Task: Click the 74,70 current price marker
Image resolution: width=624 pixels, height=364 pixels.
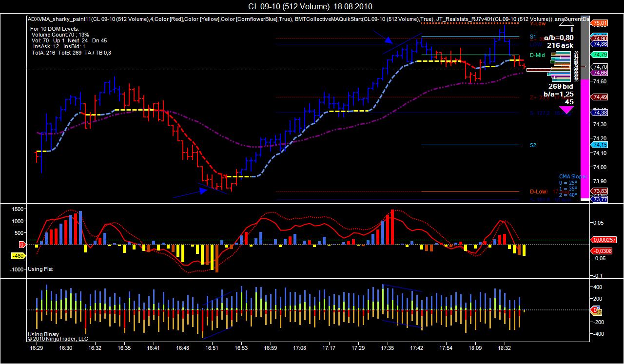Action: coord(600,67)
